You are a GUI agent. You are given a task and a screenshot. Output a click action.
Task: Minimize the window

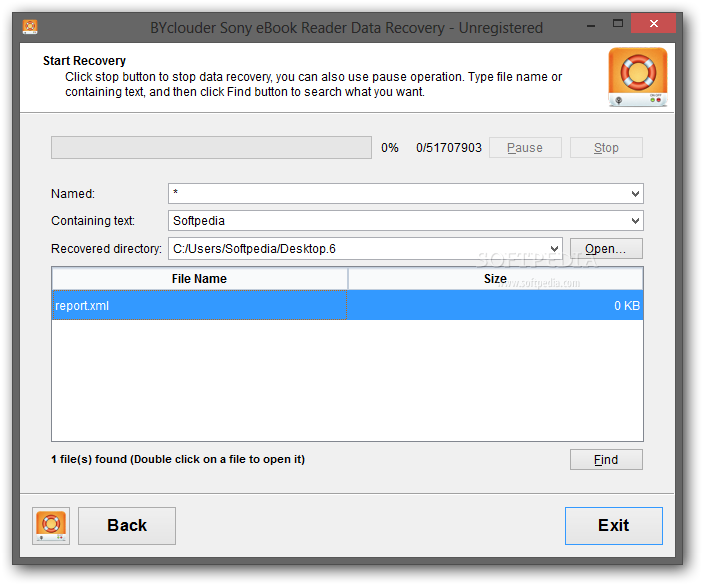coord(591,25)
